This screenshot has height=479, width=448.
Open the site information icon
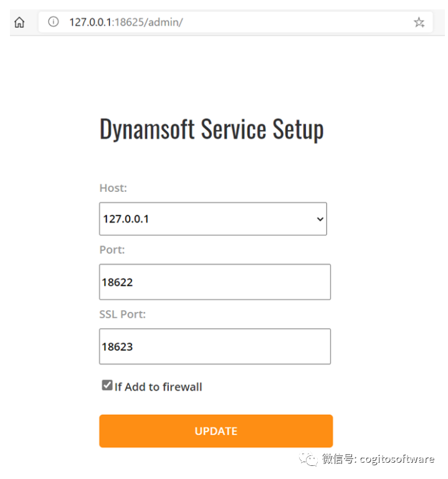click(54, 22)
